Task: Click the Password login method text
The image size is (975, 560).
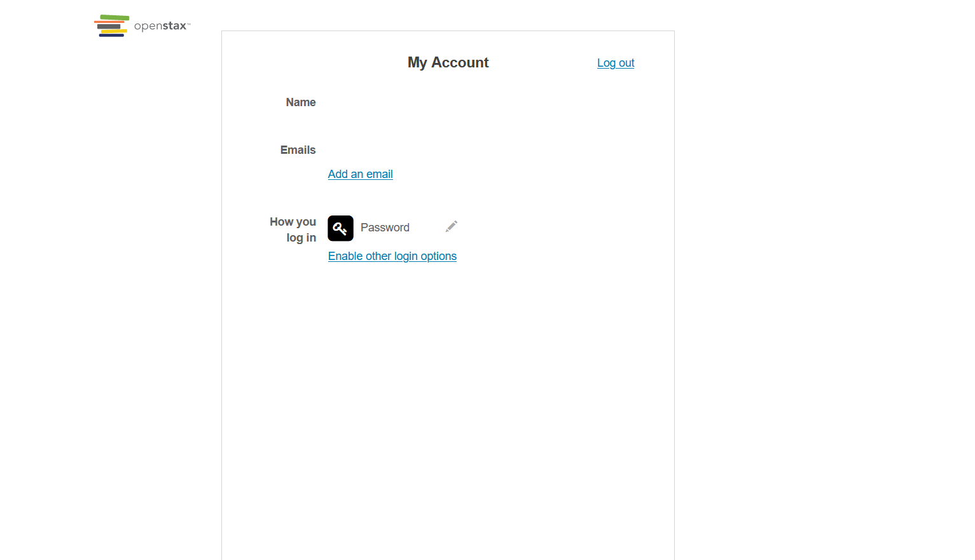Action: click(385, 228)
